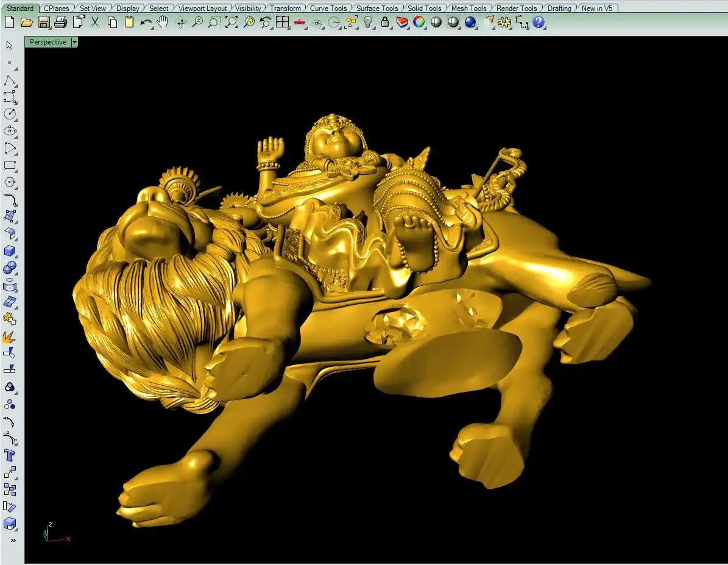Pick the Circle drawing tool

[10, 114]
